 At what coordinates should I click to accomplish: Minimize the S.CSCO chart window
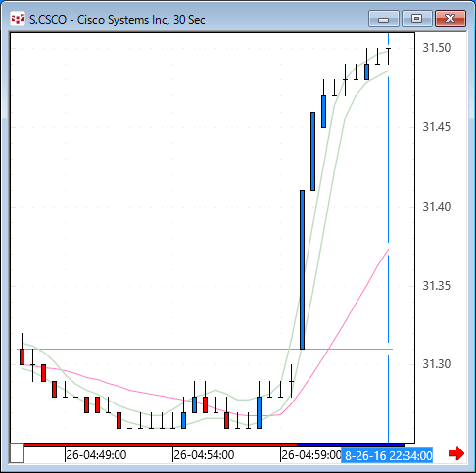[x=384, y=19]
